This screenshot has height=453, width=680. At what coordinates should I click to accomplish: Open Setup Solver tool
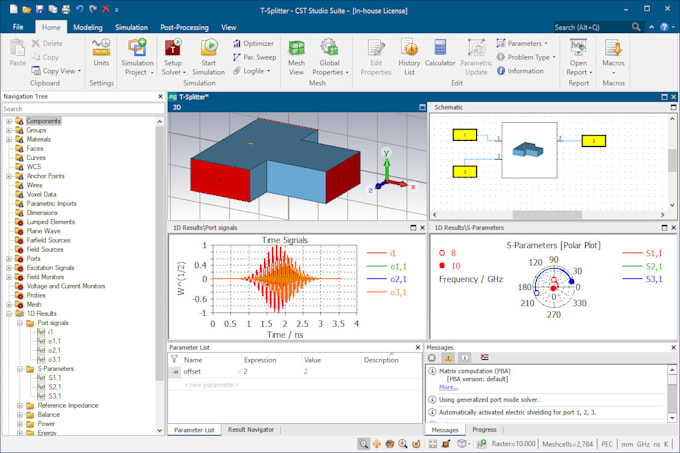coord(173,57)
